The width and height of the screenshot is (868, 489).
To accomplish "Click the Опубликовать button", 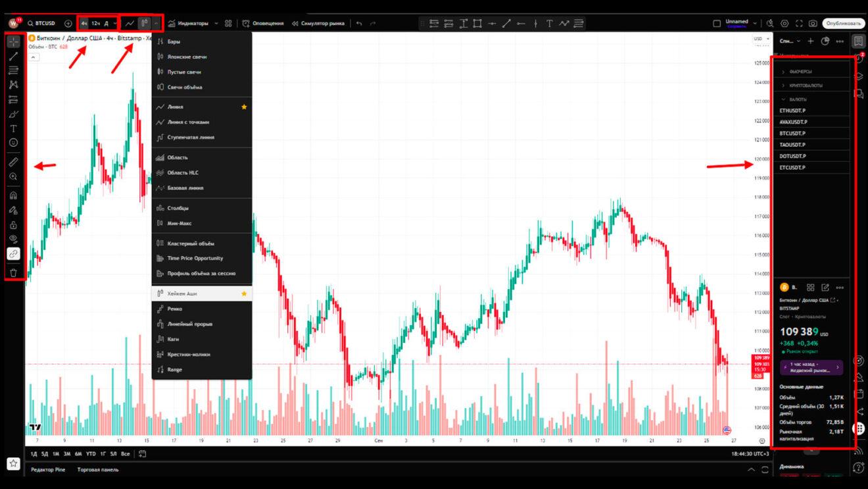I will tap(843, 24).
